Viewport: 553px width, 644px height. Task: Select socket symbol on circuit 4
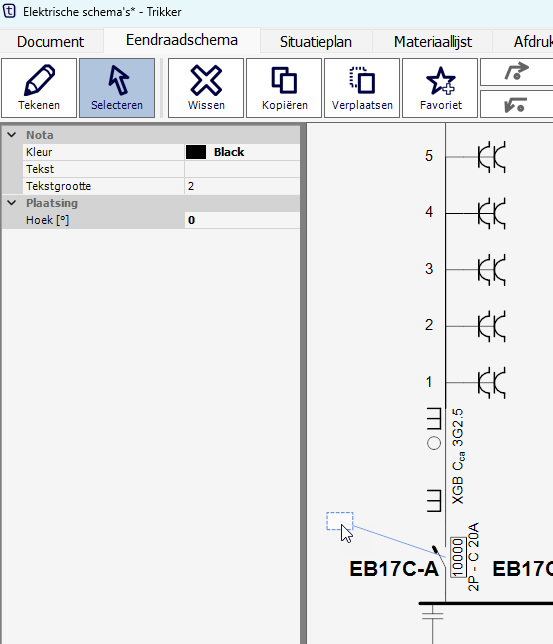tap(491, 214)
